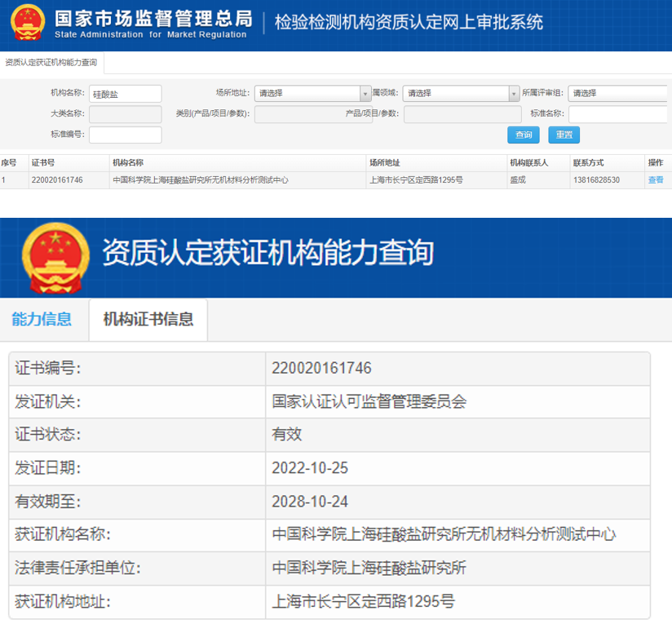Click address 上海市长宁区定西路1295号 in the results row
672x624 pixels.
(416, 180)
